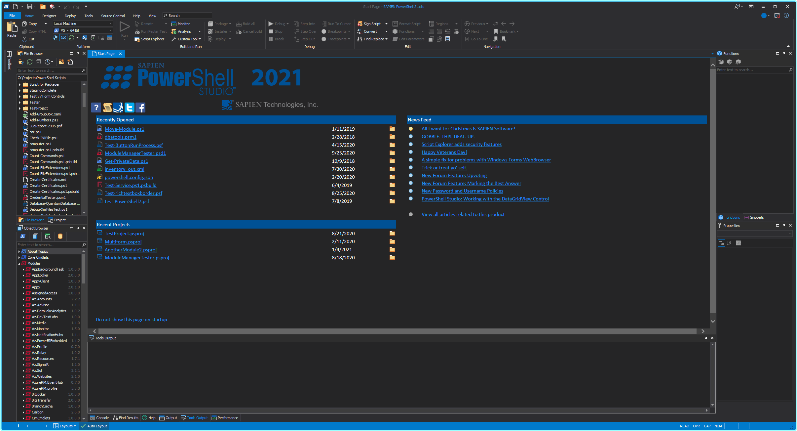This screenshot has height=431, width=797.
Task: Open the PowerShell version dropdown below Local Machine
Action: click(x=85, y=30)
